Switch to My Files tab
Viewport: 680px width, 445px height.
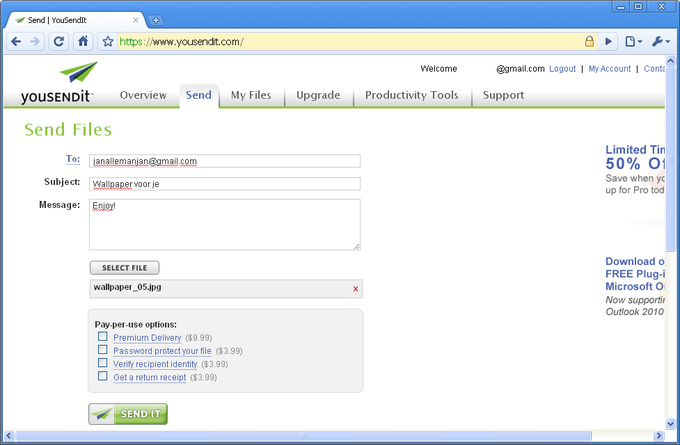pos(251,95)
